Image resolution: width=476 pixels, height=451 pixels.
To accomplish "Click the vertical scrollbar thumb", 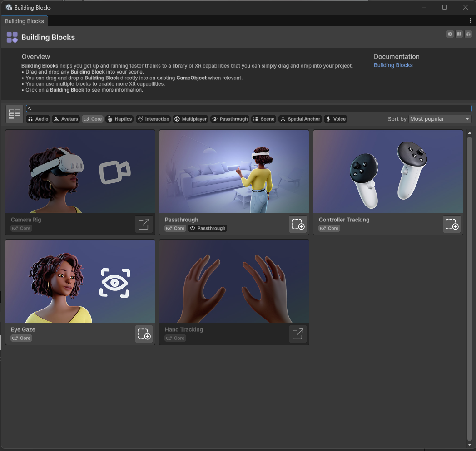I will click(x=470, y=289).
